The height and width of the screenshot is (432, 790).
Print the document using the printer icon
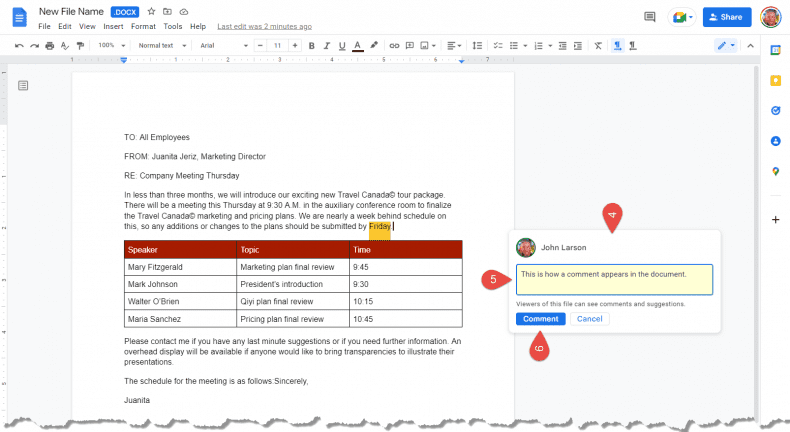(49, 46)
